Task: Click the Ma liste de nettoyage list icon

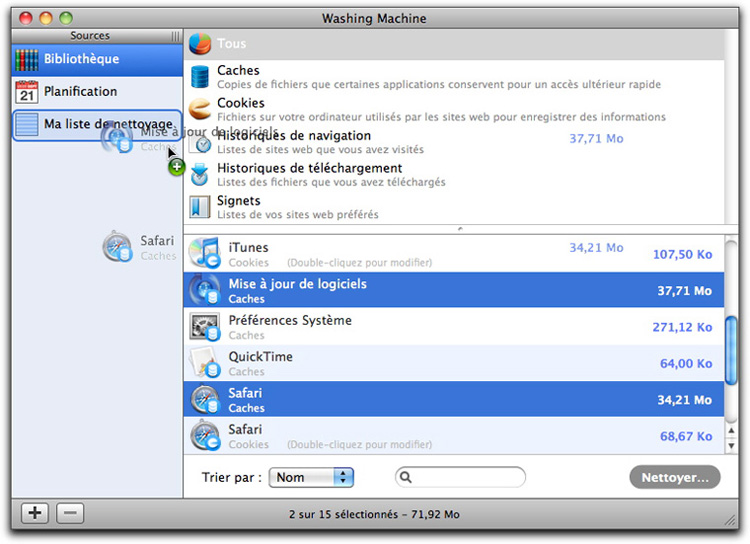Action: coord(26,124)
